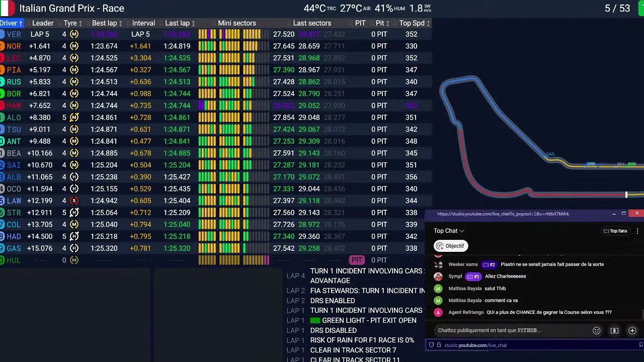The image size is (644, 362).
Task: Click Agent Refriango's pink avatar
Action: [438, 312]
